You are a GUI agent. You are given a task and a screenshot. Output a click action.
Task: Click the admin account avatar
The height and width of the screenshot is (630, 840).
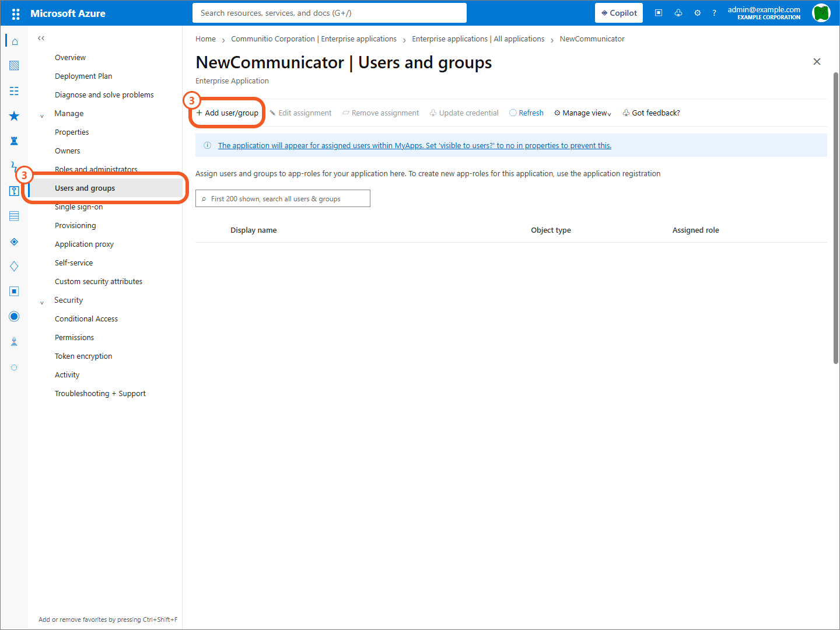[x=821, y=13]
